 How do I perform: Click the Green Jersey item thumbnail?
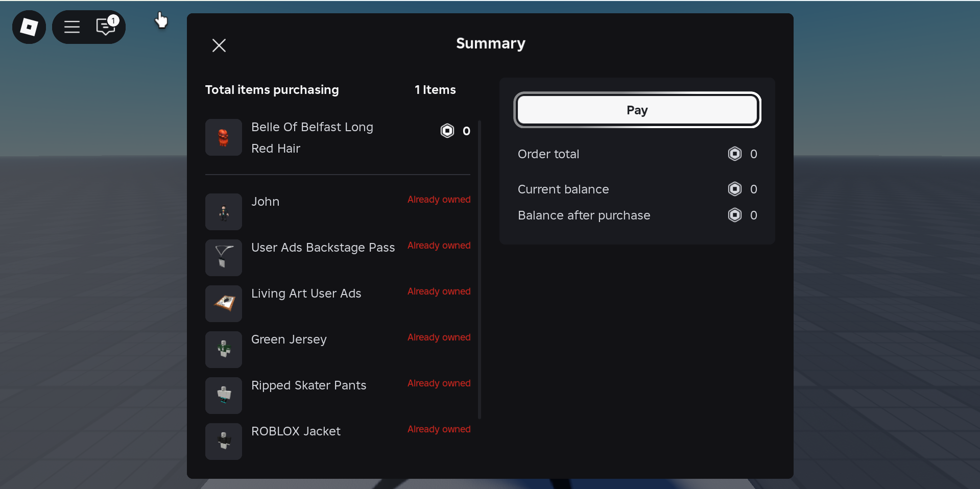(223, 349)
